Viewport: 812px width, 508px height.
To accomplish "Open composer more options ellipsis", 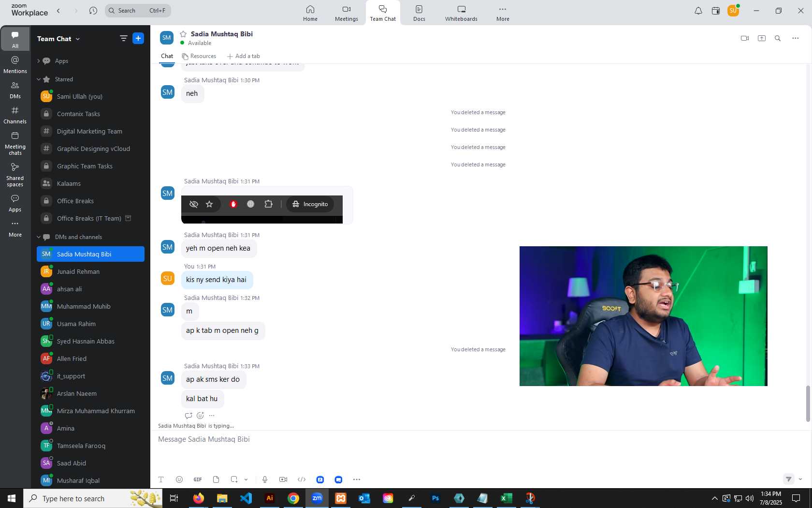I will [x=357, y=479].
